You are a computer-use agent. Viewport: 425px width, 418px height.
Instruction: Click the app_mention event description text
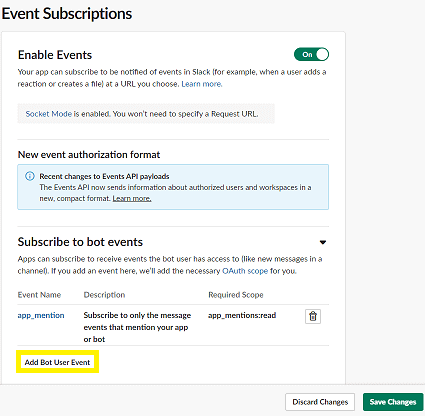[137, 327]
